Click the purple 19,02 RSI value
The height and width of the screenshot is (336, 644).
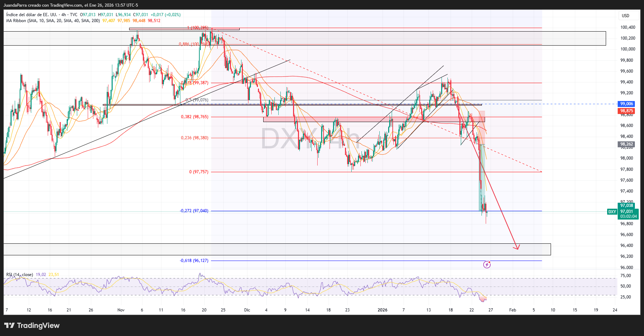click(x=41, y=275)
